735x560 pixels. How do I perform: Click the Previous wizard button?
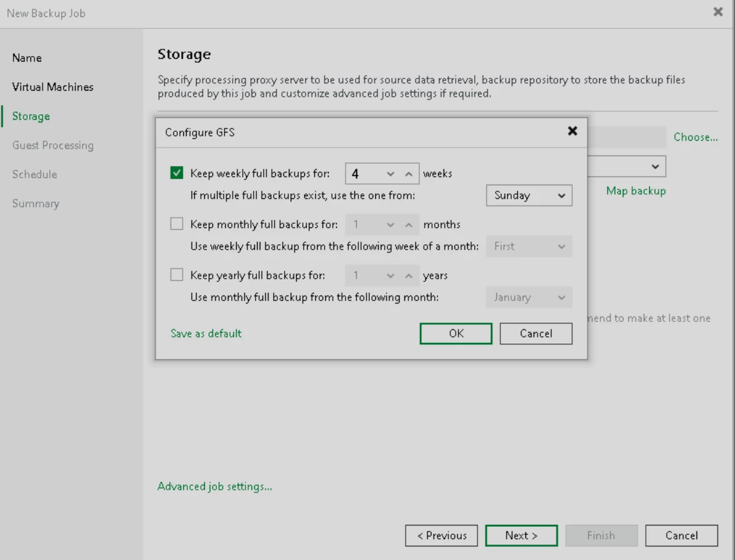pos(442,536)
